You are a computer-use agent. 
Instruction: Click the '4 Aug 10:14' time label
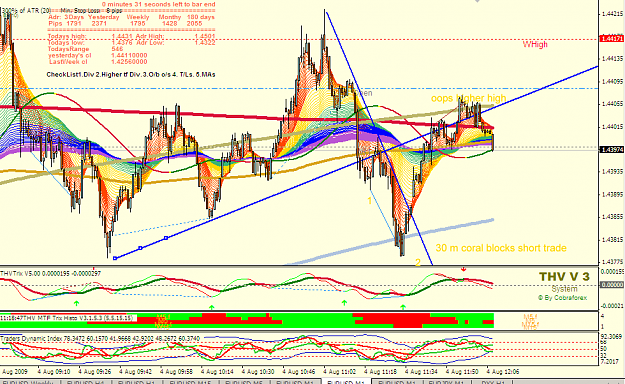[217, 372]
